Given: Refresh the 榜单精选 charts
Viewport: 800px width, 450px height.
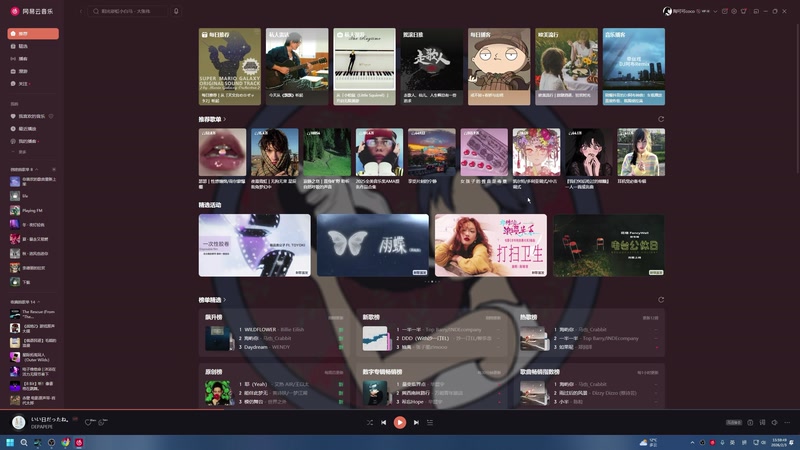Looking at the screenshot, I should click(x=661, y=299).
